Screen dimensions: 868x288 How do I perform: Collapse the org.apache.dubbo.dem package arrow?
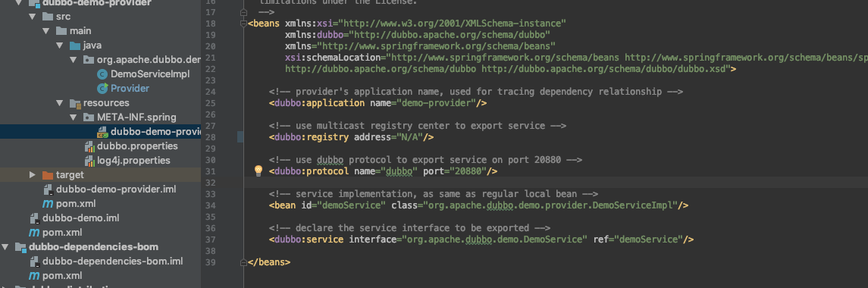73,60
